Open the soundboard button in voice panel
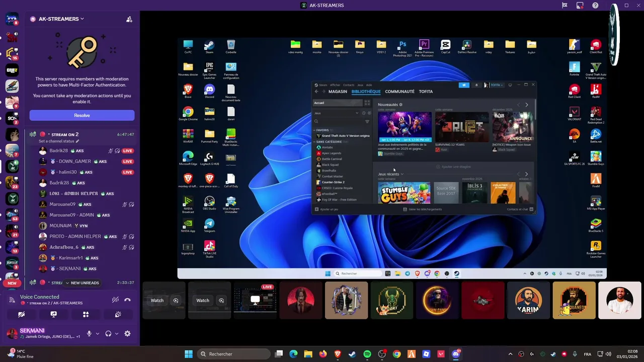 [118, 314]
